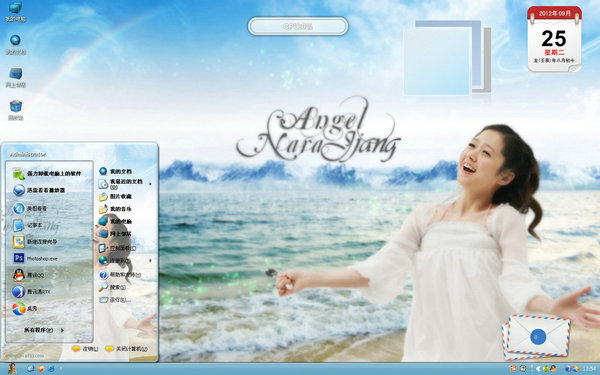Click Show Desktop quick launch icon

tap(31, 368)
